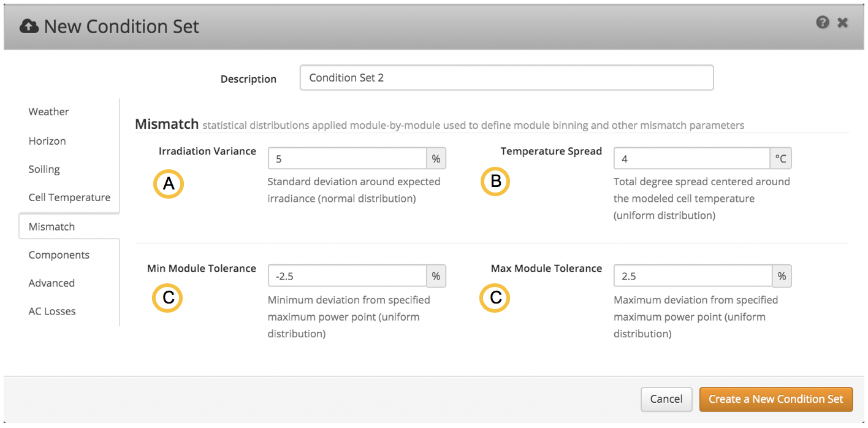Screen dimensions: 868x428
Task: Click the Min Module Tolerance value field
Action: point(346,275)
